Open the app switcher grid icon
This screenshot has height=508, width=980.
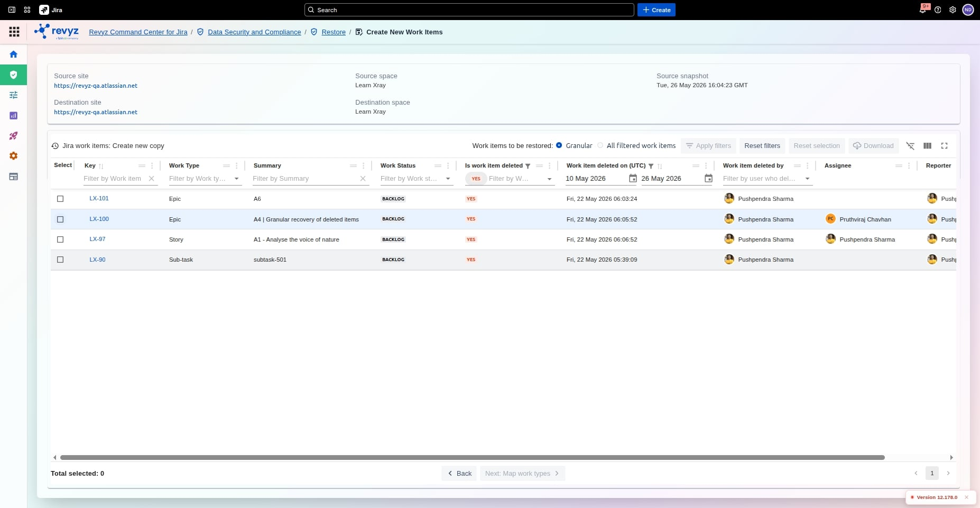pos(14,32)
